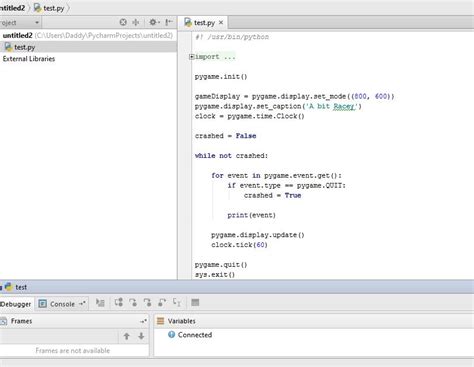The width and height of the screenshot is (474, 367).
Task: Click the collapse all icon in Project panel
Action: (x=136, y=22)
